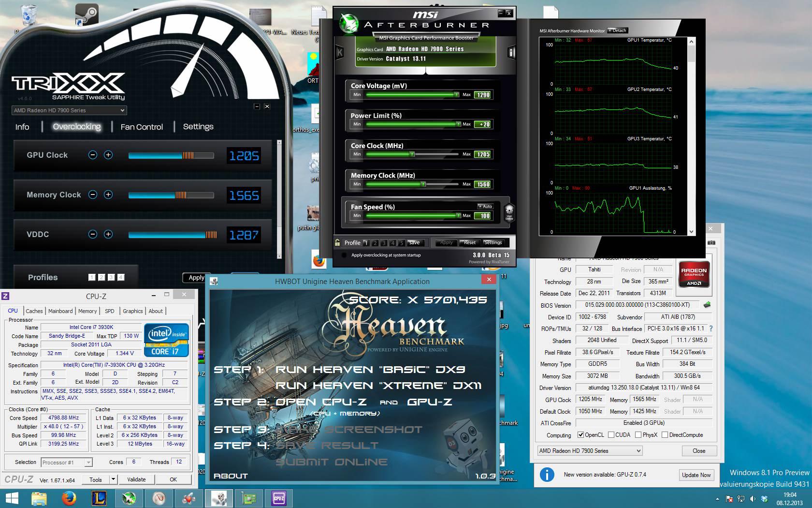812x508 pixels.
Task: Switch to CPU-Z Graphics tab
Action: click(132, 311)
